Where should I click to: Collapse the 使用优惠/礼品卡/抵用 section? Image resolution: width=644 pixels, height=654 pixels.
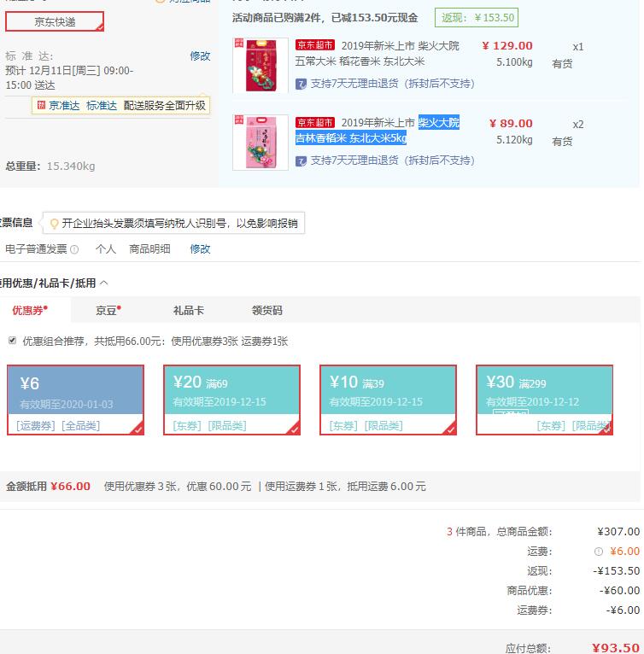tap(104, 283)
